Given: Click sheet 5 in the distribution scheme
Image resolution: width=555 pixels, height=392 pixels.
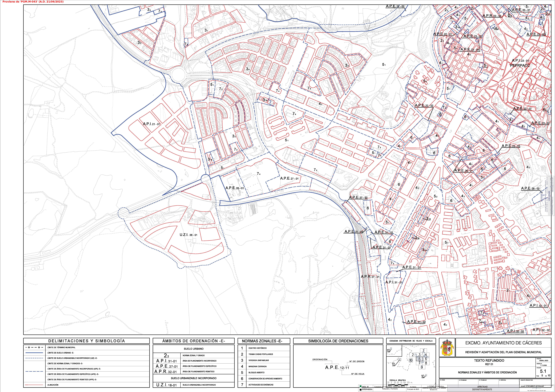Looking at the screenshot, I should click(x=419, y=359).
